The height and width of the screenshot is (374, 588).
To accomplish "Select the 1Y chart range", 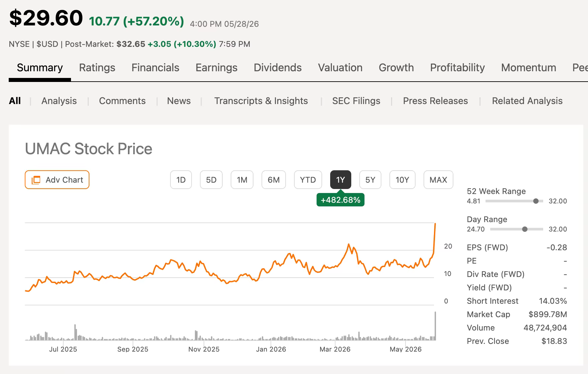I will click(341, 180).
